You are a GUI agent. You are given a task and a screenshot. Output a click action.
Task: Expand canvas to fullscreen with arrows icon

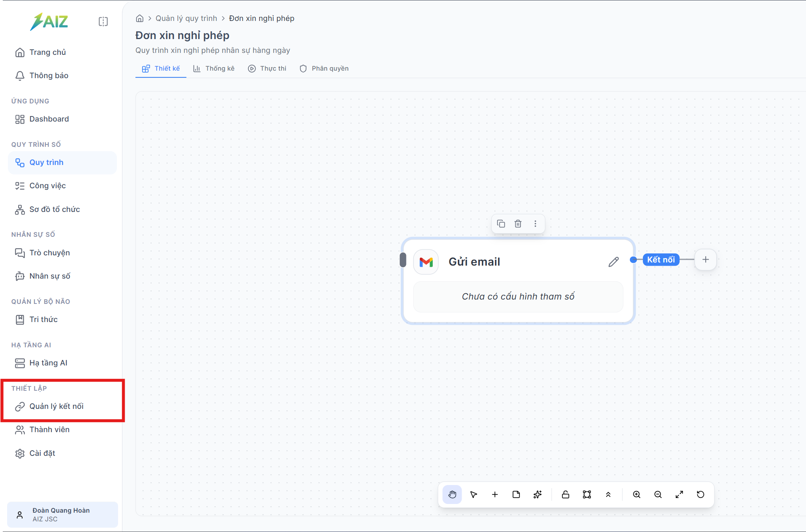coord(679,495)
